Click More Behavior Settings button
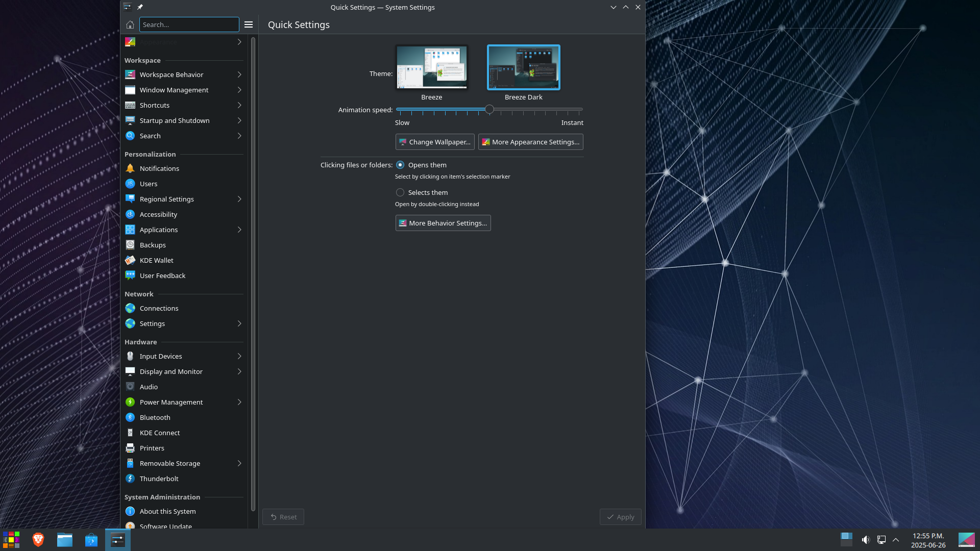Screen dimensions: 980x551 point(443,223)
